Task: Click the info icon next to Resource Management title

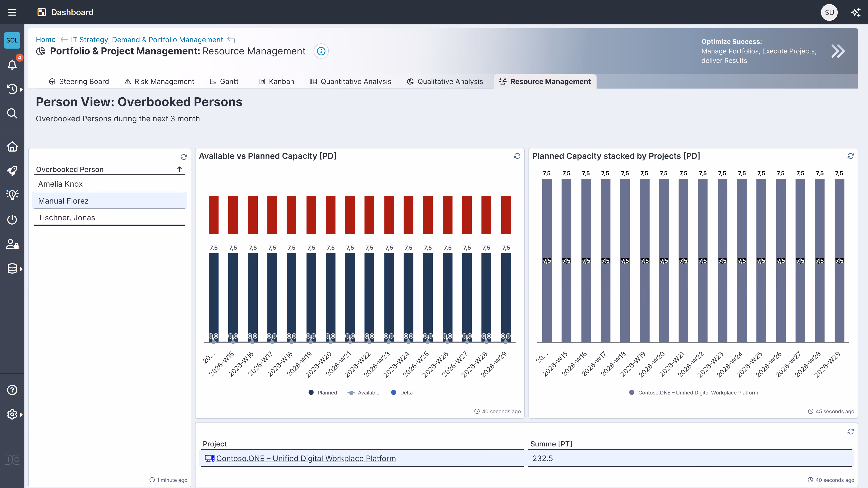Action: tap(321, 51)
